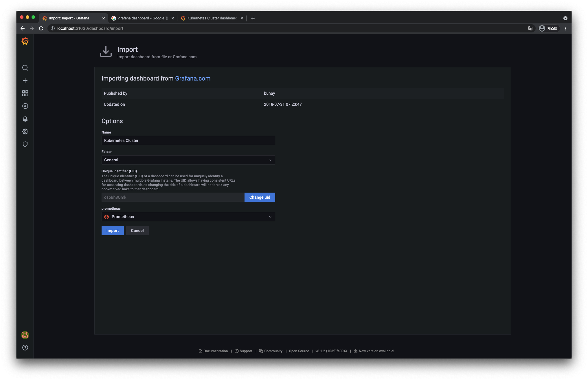Expand the Folder dropdown showing General
This screenshot has height=380, width=588.
(x=188, y=160)
